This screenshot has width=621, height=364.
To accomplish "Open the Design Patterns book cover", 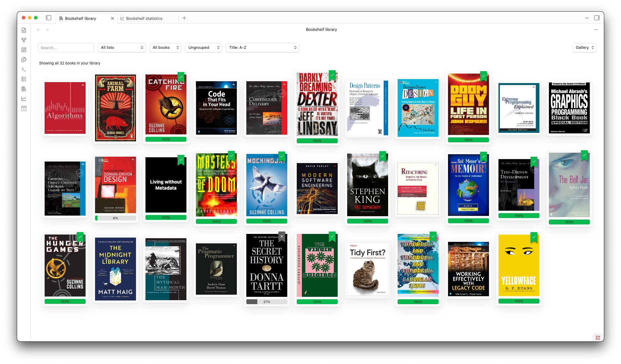I will (x=368, y=108).
